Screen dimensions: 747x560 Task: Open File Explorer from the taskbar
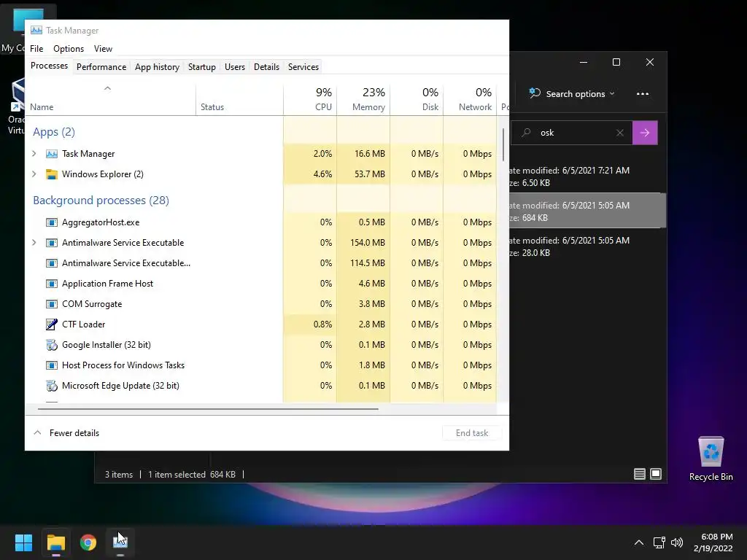click(x=55, y=542)
